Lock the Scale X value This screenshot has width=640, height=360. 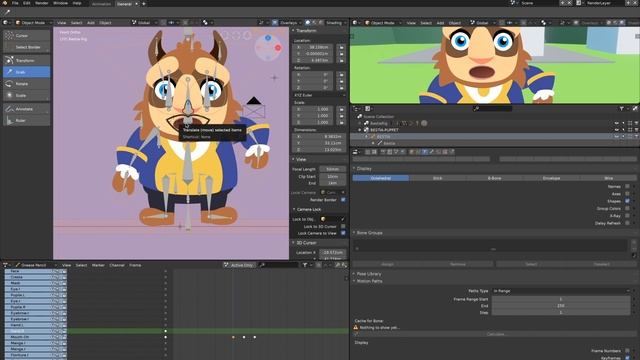coord(341,109)
